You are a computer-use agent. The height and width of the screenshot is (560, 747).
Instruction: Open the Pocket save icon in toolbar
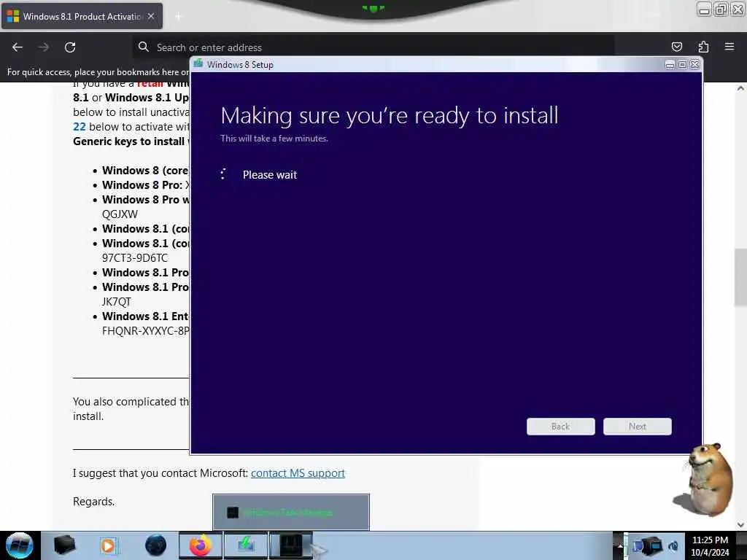(676, 47)
